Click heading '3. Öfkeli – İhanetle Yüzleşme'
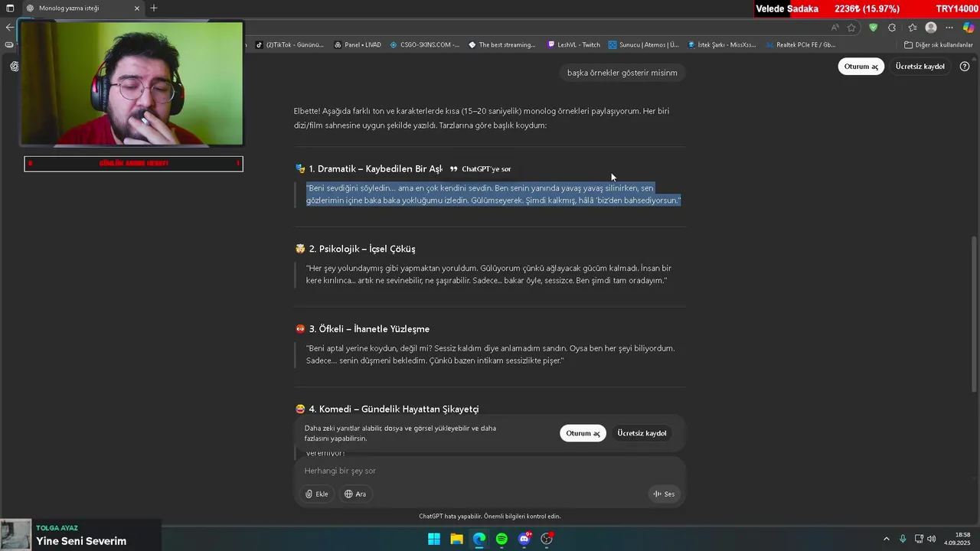The image size is (980, 551). click(362, 329)
